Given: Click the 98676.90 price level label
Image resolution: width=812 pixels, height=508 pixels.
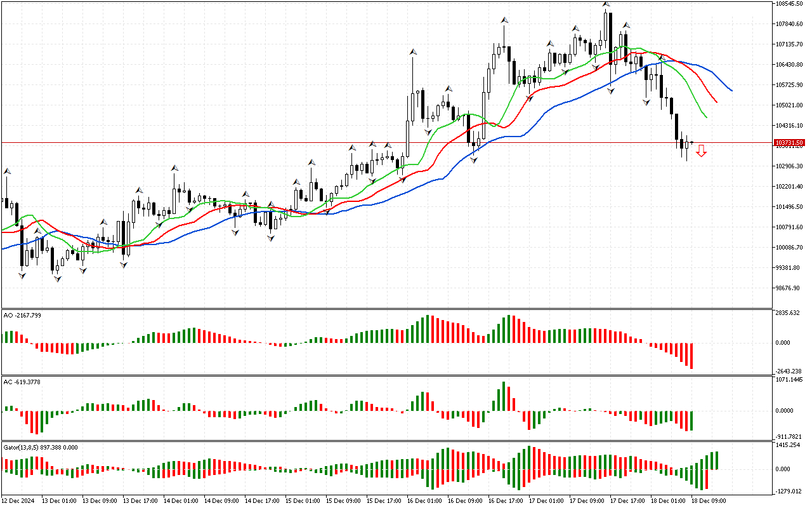Looking at the screenshot, I should click(x=789, y=288).
